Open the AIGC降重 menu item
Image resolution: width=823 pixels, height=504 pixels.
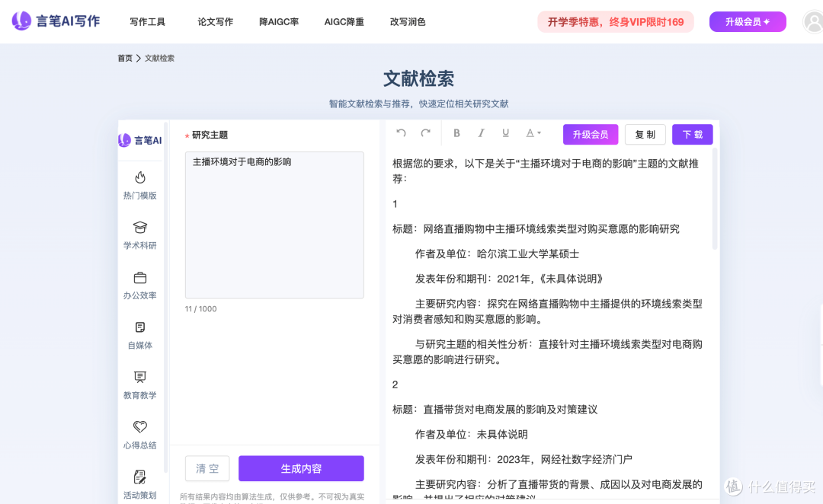click(x=344, y=22)
